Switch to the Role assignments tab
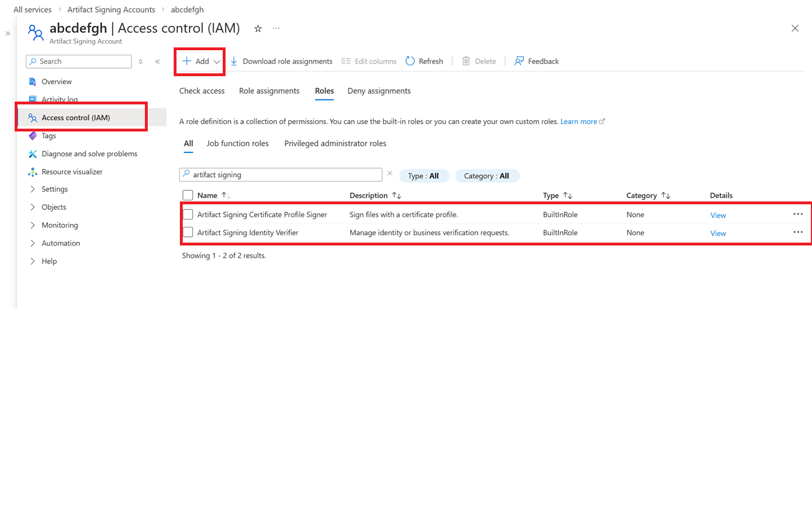Viewport: 812px width, 509px height. pyautogui.click(x=269, y=91)
